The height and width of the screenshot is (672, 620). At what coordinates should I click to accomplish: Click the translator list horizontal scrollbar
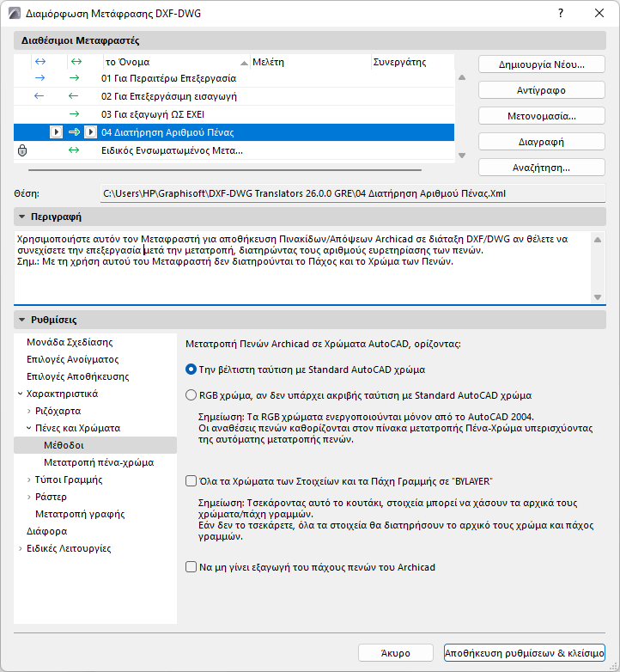point(225,170)
